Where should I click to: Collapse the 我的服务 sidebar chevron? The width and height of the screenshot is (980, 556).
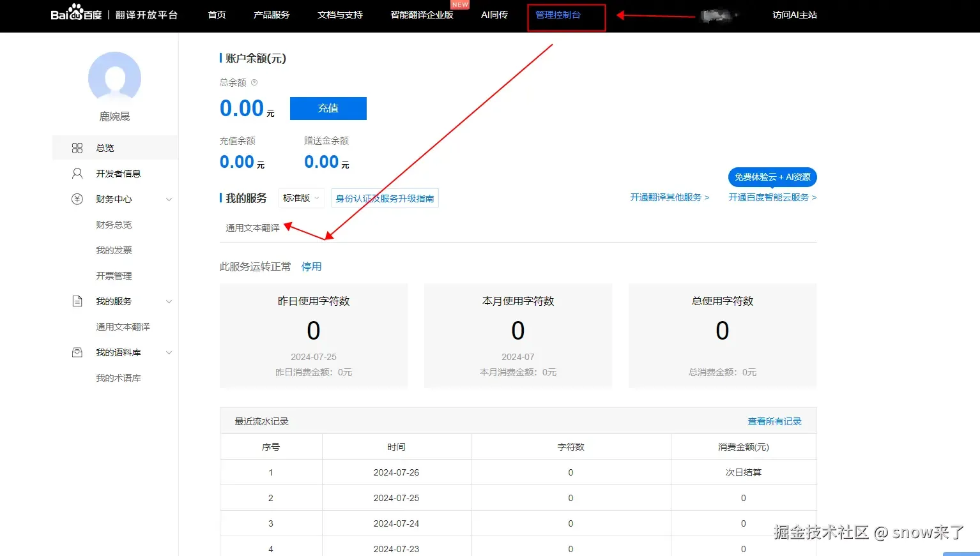pyautogui.click(x=169, y=301)
